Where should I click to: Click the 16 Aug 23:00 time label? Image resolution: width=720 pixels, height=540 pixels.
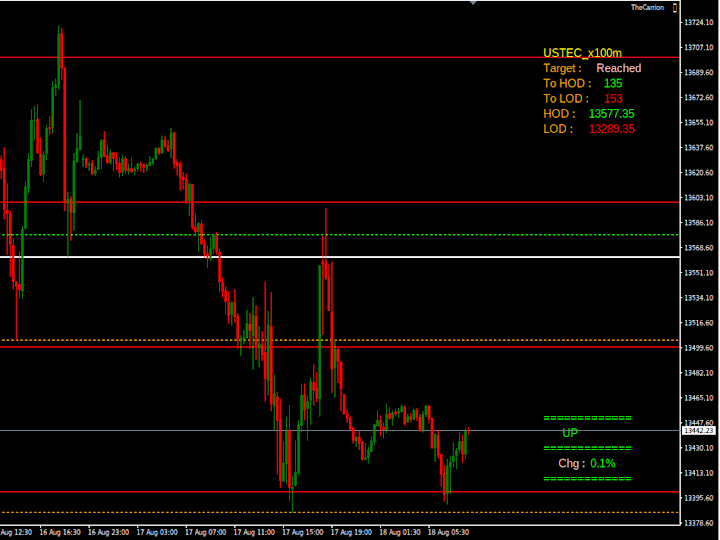(x=108, y=532)
